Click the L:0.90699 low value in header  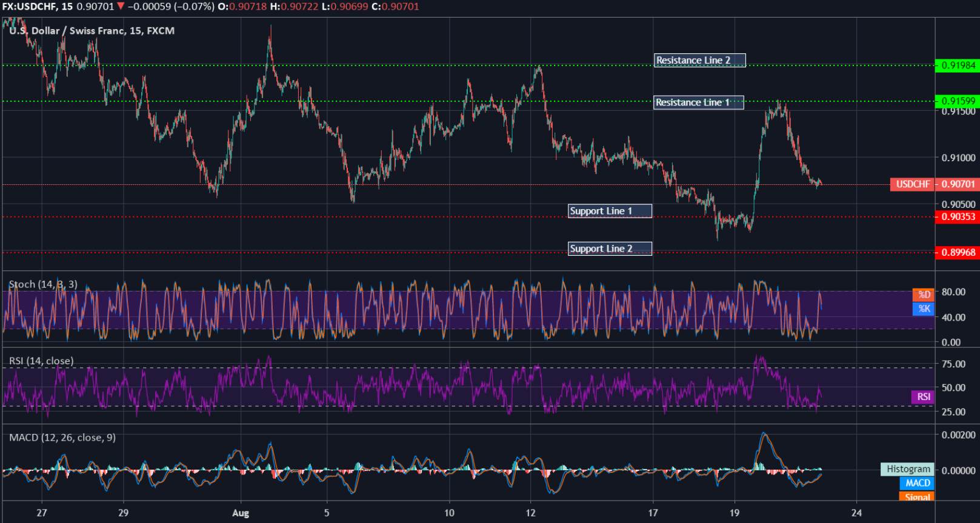pyautogui.click(x=344, y=7)
